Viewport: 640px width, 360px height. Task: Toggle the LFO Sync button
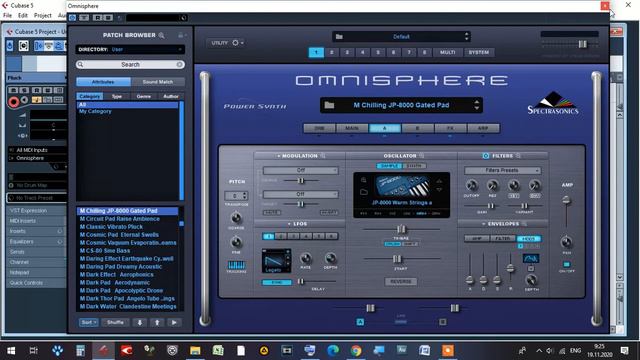pyautogui.click(x=277, y=282)
